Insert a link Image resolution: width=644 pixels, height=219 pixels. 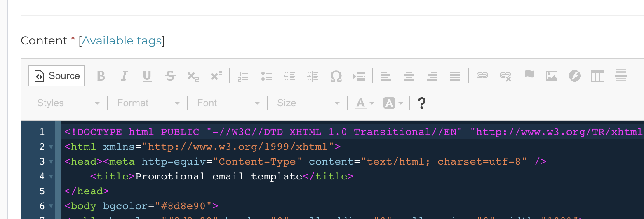[482, 76]
